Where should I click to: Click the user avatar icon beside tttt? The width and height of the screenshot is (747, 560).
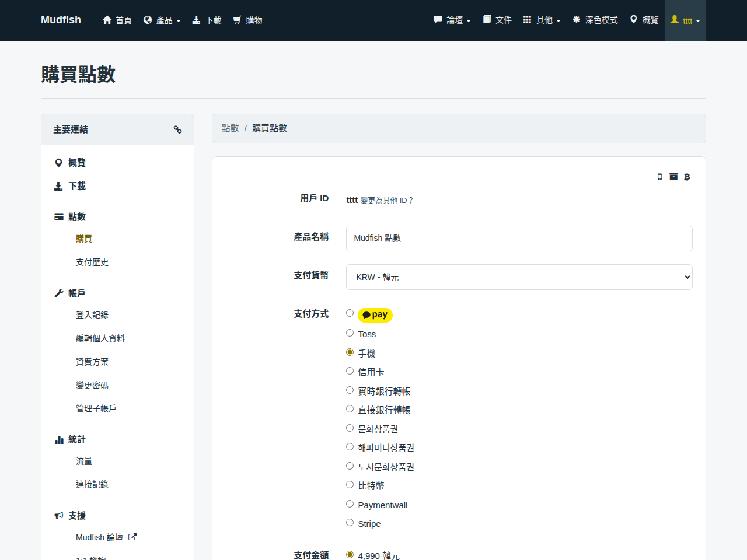pyautogui.click(x=675, y=20)
